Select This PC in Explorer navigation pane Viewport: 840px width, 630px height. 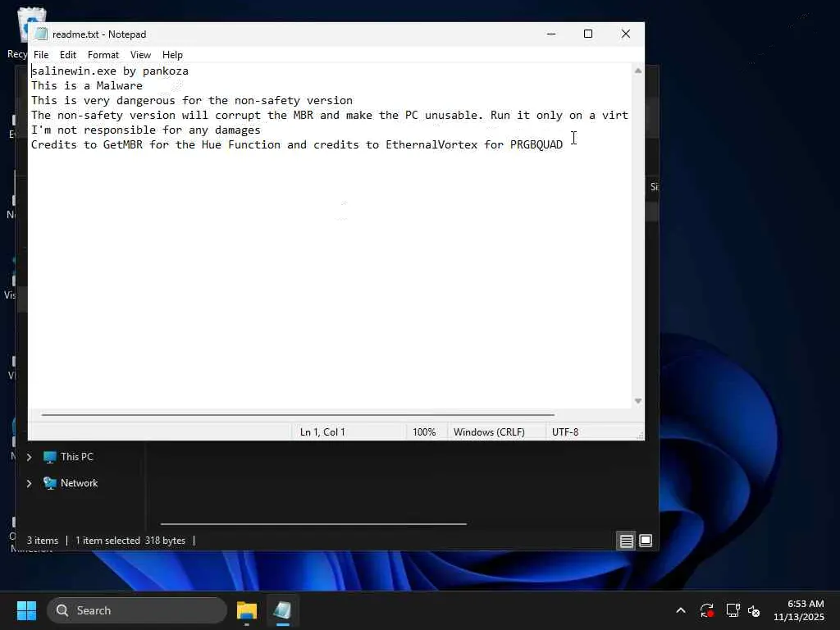pos(76,456)
